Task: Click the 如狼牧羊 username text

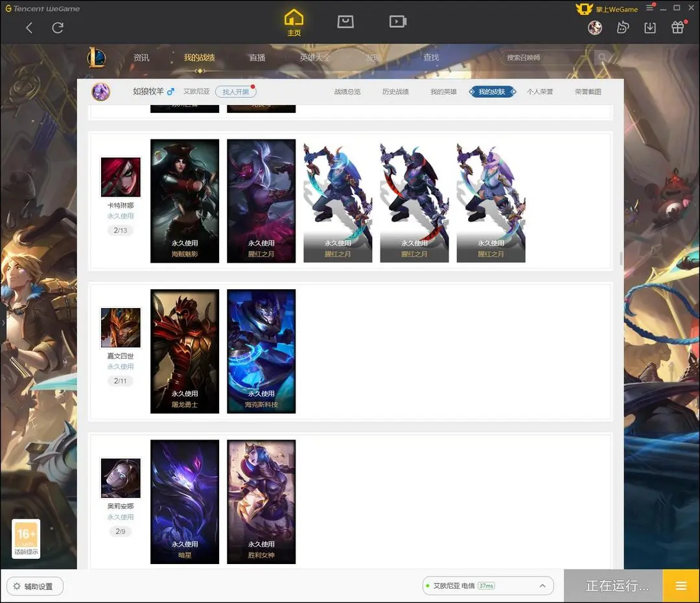Action: [148, 91]
